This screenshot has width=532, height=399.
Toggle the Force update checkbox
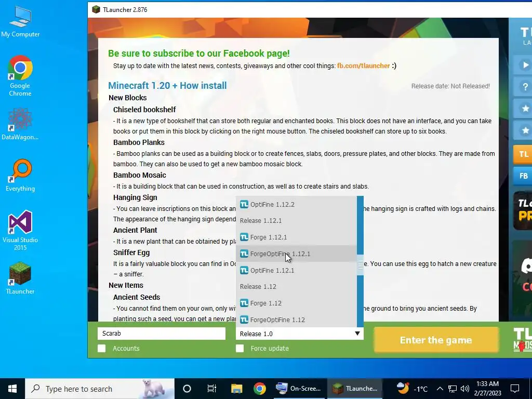tap(240, 349)
